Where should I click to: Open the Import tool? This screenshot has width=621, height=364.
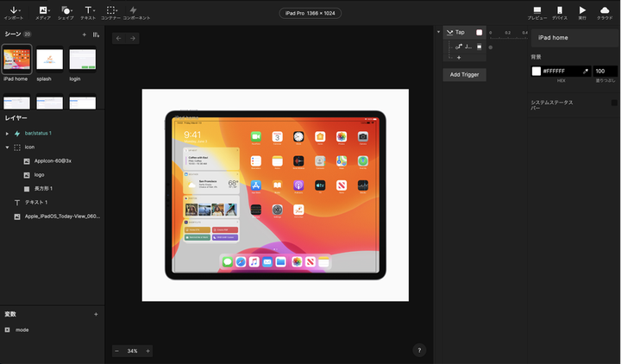[x=14, y=13]
